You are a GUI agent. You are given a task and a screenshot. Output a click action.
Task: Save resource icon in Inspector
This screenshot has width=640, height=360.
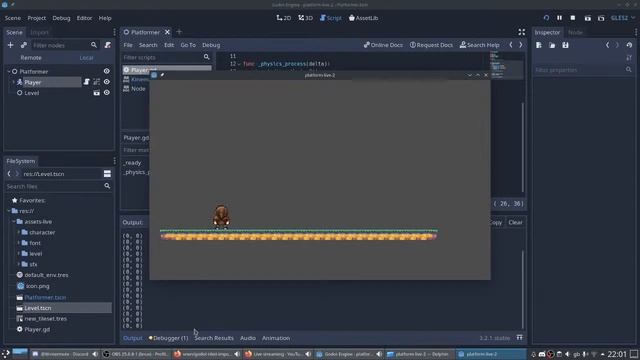click(x=565, y=45)
